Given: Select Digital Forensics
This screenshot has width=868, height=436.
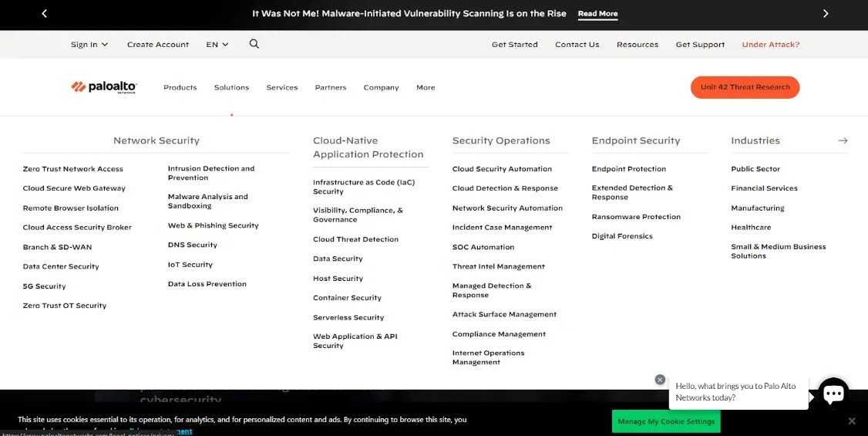Looking at the screenshot, I should click(621, 236).
